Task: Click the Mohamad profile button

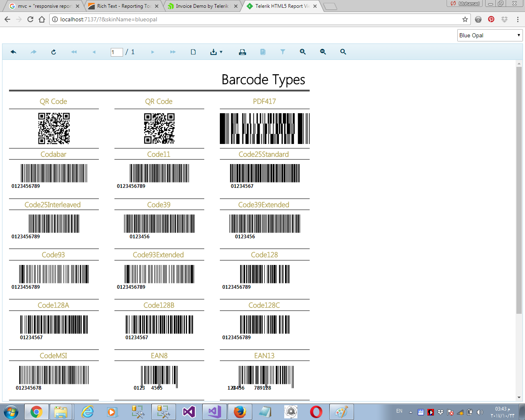Action: coord(465,4)
